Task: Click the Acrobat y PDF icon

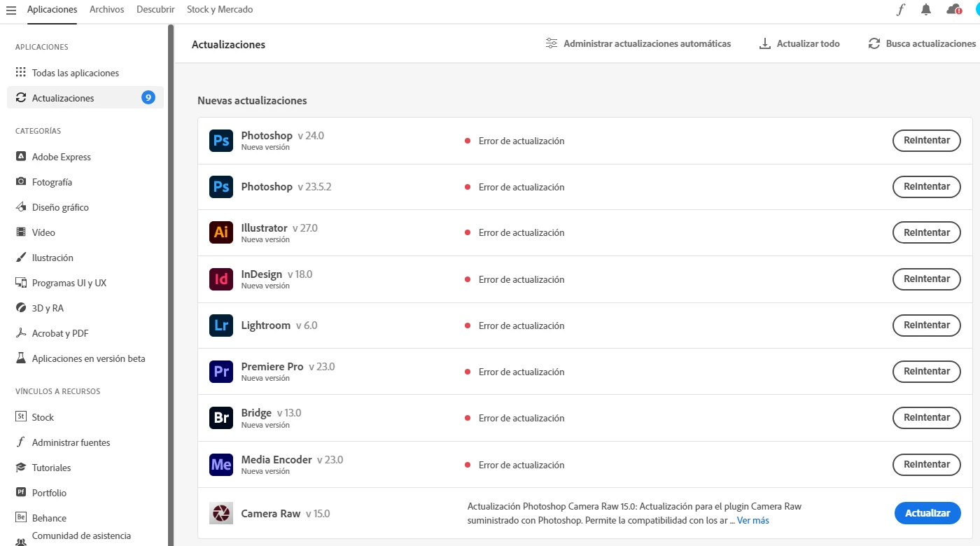Action: coord(20,333)
